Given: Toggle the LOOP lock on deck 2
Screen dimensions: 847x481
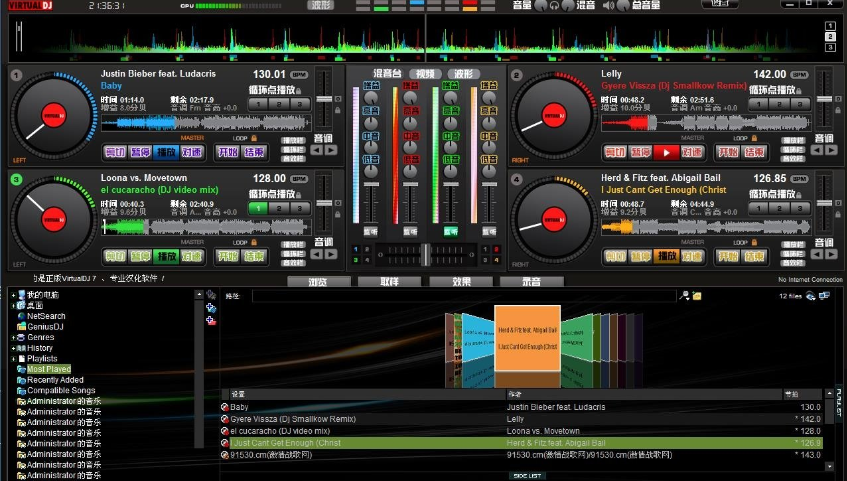Looking at the screenshot, I should [755, 138].
